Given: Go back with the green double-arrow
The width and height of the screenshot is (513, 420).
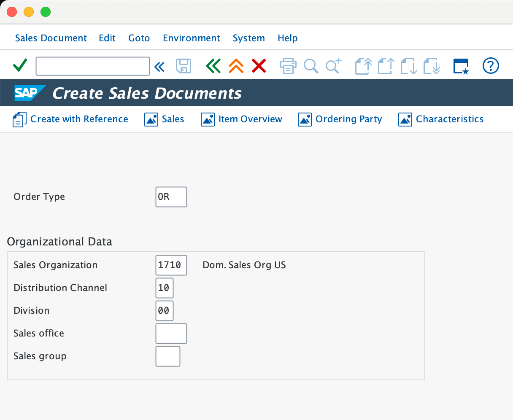Looking at the screenshot, I should pos(213,66).
